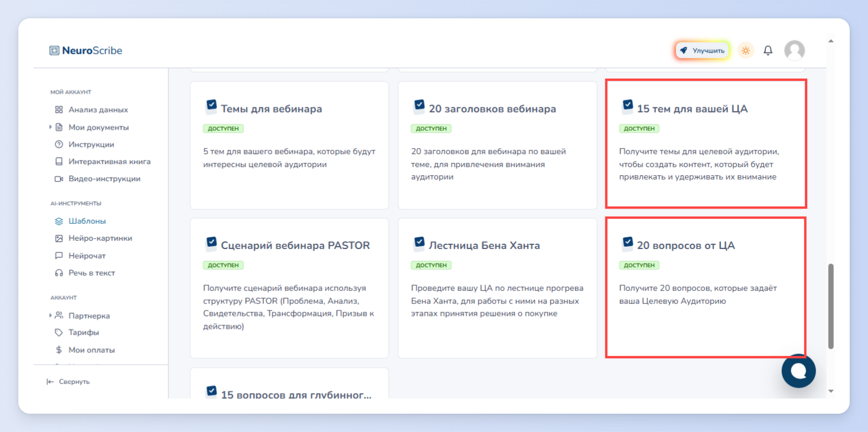Viewport: 868px width, 432px height.
Task: Click the Мои документы file icon
Action: coord(59,127)
